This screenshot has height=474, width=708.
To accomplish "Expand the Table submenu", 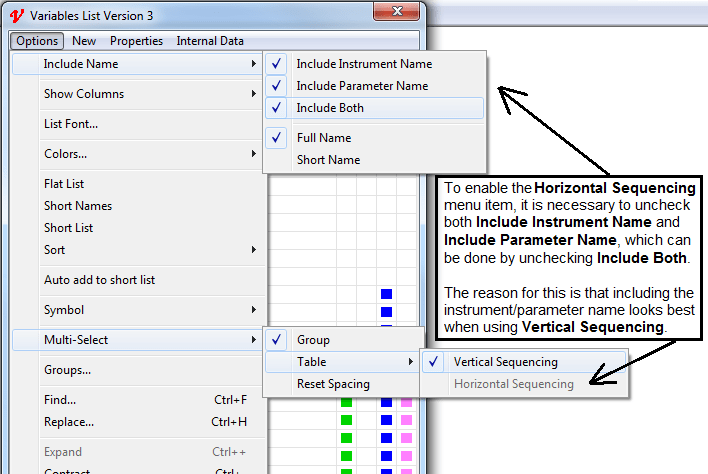I will coord(343,362).
